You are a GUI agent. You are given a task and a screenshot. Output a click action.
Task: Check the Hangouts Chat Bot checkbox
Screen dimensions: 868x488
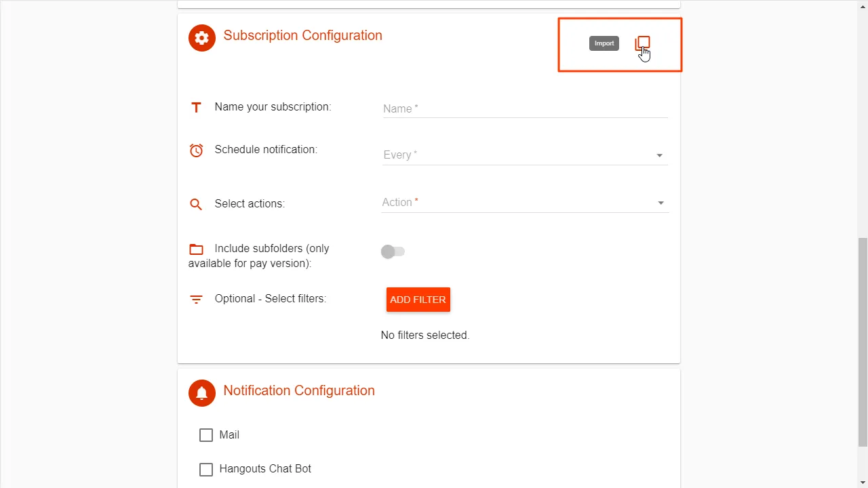(x=206, y=470)
